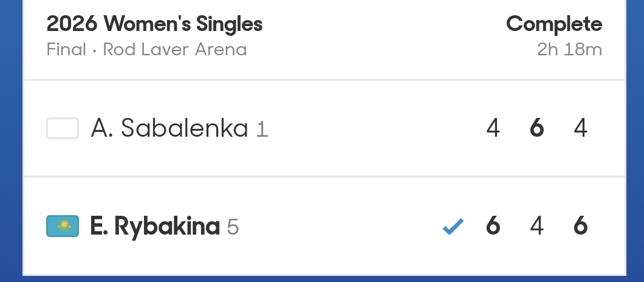This screenshot has height=282, width=644.
Task: Select Sabalenka's bold second set score
Action: coord(536,128)
